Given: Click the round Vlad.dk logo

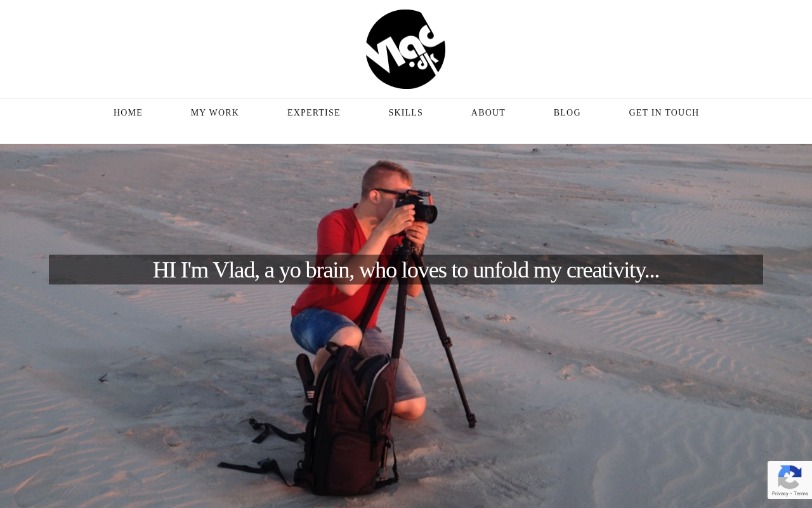Looking at the screenshot, I should pos(405,49).
